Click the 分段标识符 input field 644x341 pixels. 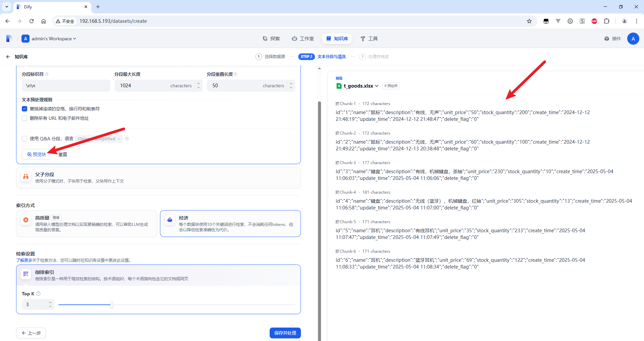coord(66,86)
